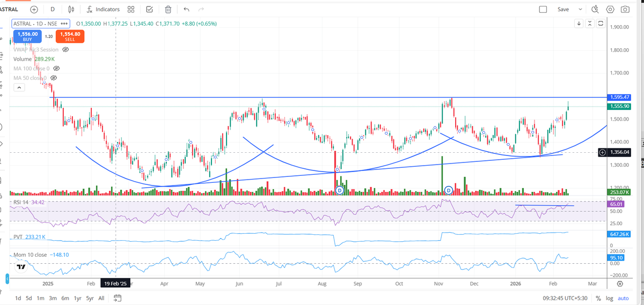Click the 253.07K volume value label
Viewport: 644px width, 305px height.
tap(619, 192)
